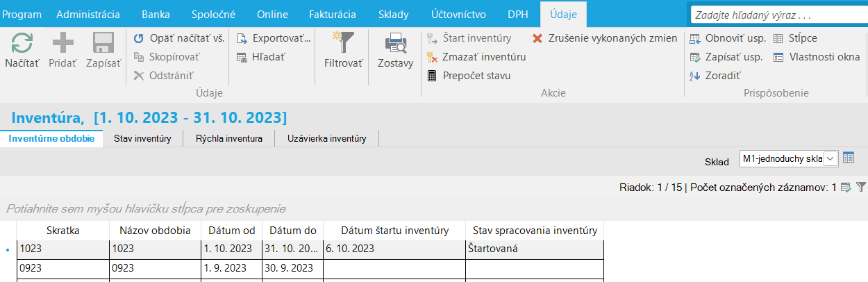
Task: Switch to Uzávierka inventúry tab
Action: tap(326, 139)
